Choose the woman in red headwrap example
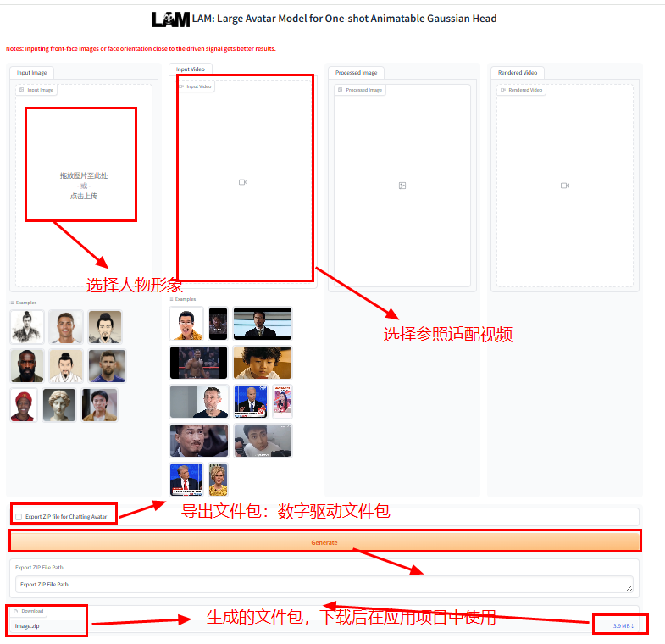 [24, 405]
